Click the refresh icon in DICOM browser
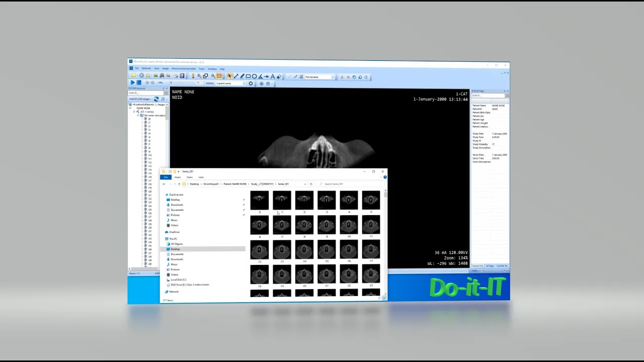The height and width of the screenshot is (362, 644). pos(156,99)
